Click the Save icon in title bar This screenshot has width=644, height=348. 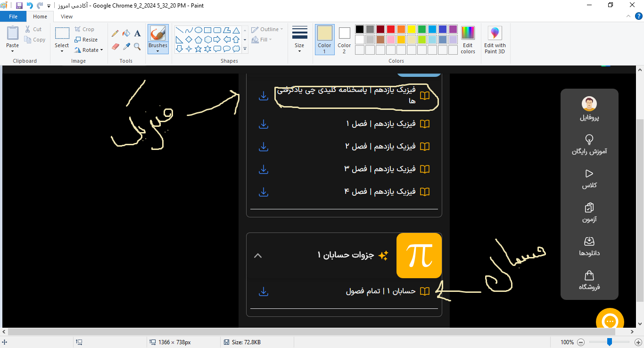[19, 6]
